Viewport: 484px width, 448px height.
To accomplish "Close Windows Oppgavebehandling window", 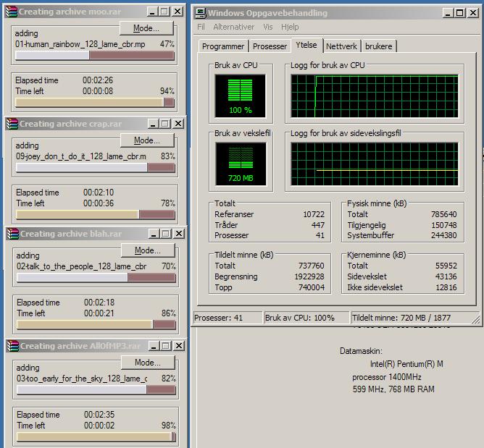I will (x=473, y=13).
